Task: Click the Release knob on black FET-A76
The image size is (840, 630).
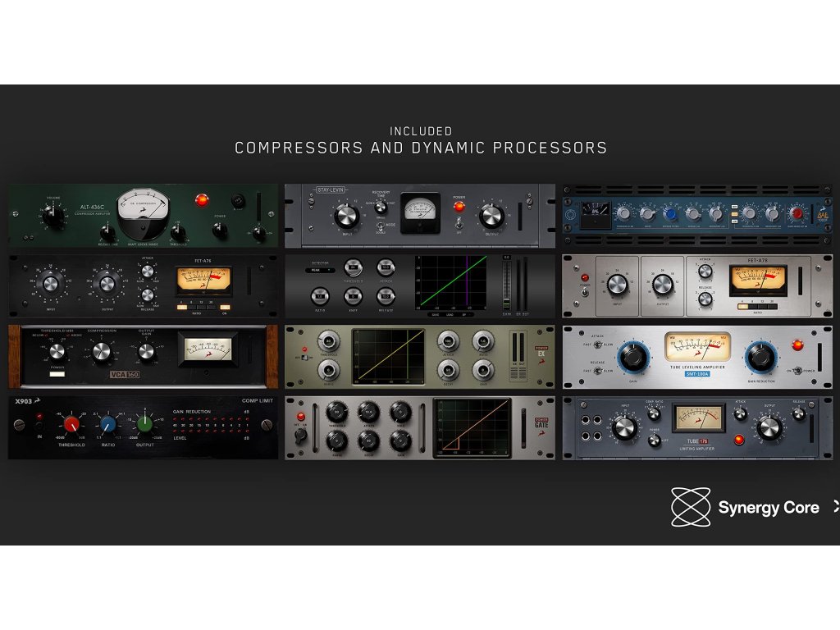Action: coord(148,294)
